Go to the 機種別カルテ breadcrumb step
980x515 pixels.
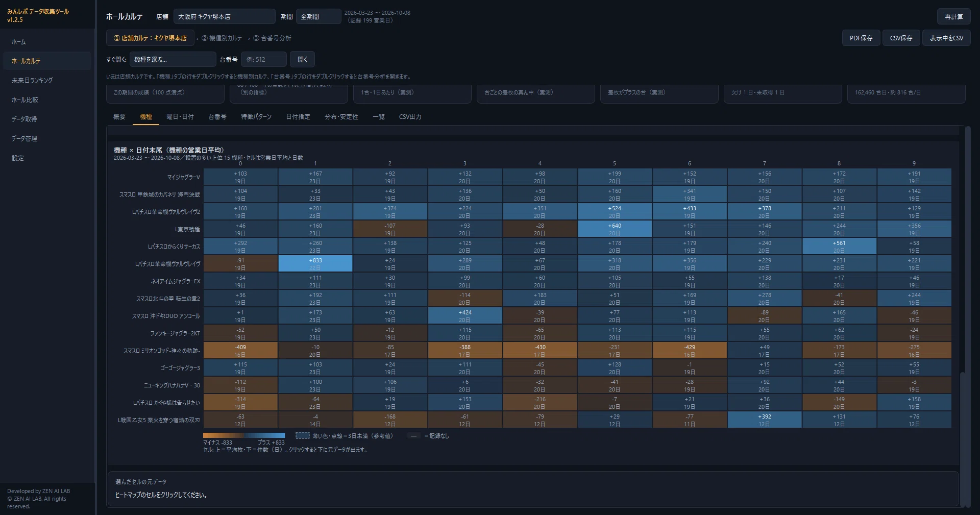click(222, 38)
